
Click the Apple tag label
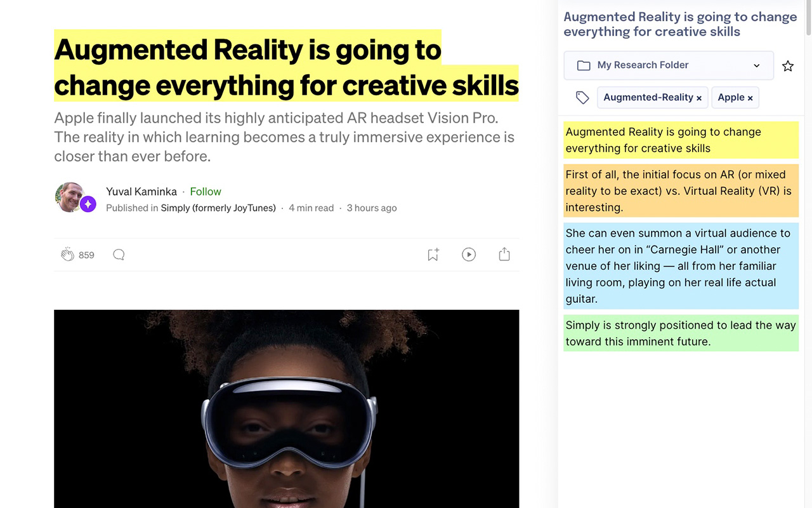(x=731, y=97)
